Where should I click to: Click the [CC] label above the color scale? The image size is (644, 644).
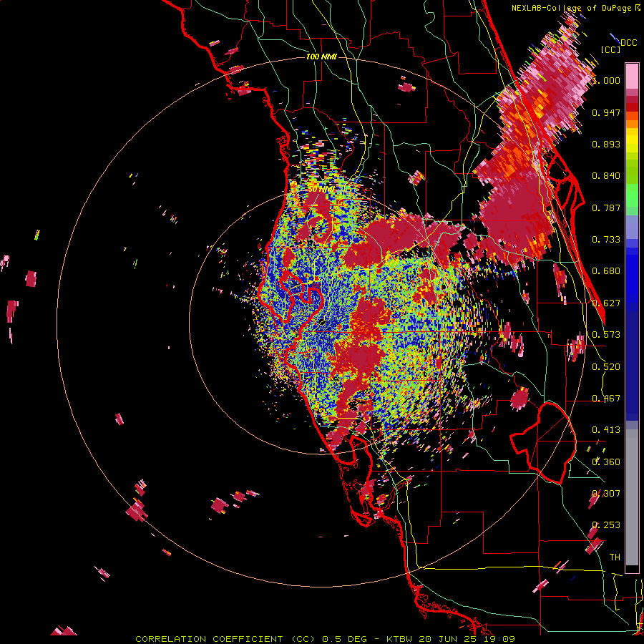click(611, 49)
